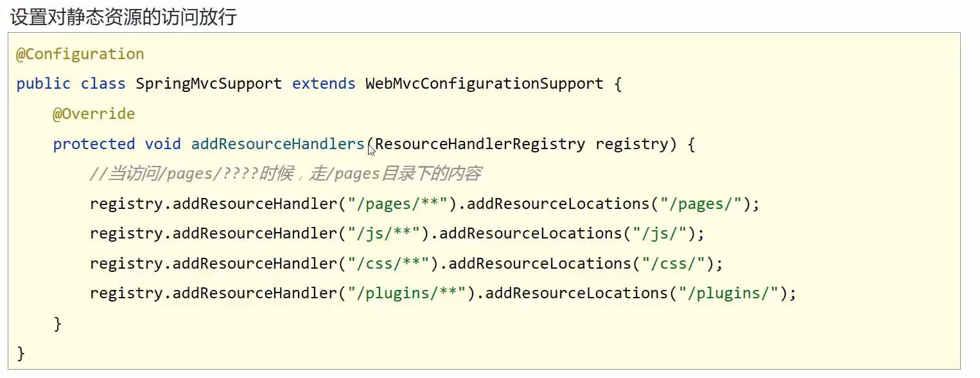Place cursor on addResourceHandlers method name

(x=277, y=144)
